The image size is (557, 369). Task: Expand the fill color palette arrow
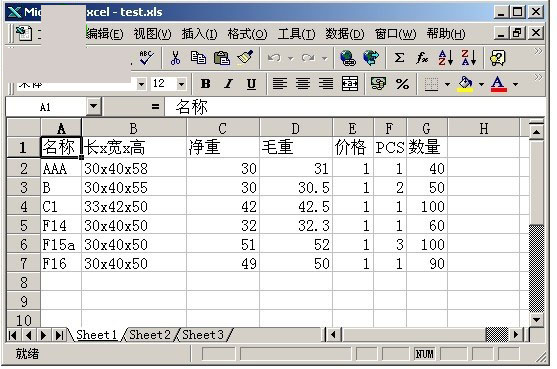481,84
